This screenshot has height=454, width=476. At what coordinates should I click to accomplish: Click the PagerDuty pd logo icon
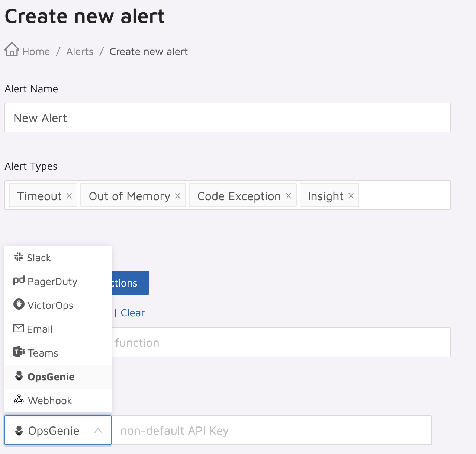pos(19,280)
